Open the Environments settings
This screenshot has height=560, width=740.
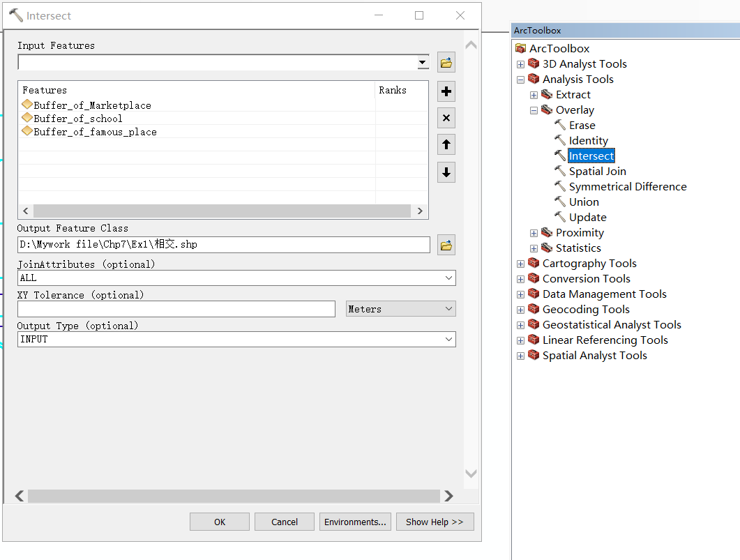pyautogui.click(x=355, y=522)
